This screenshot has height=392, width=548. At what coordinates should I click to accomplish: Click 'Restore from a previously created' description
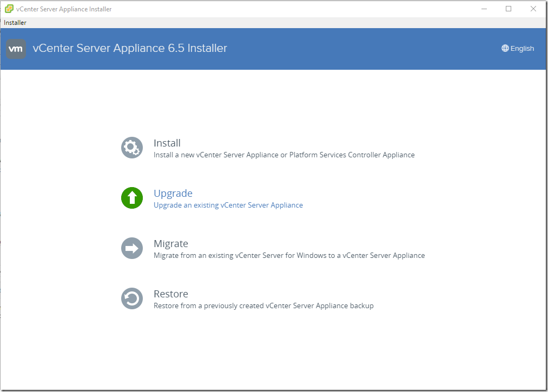tap(263, 305)
